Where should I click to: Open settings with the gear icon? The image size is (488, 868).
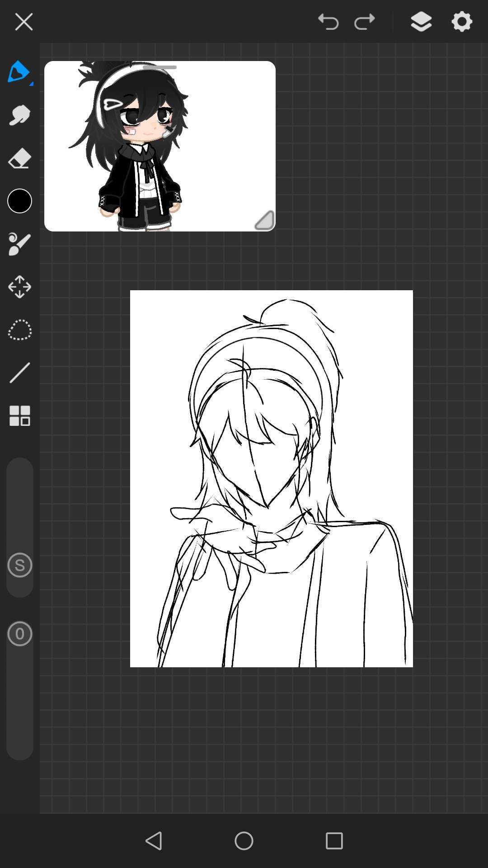[x=462, y=22]
